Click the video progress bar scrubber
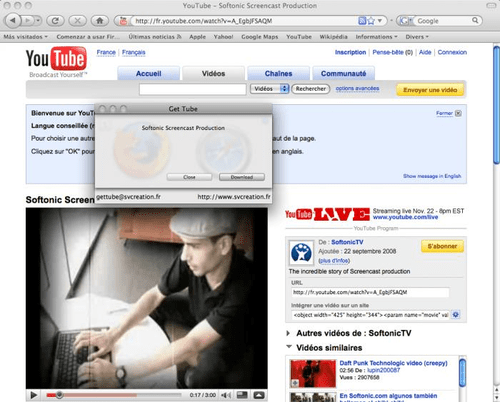Screen dimensions: 500x402 coord(59,395)
